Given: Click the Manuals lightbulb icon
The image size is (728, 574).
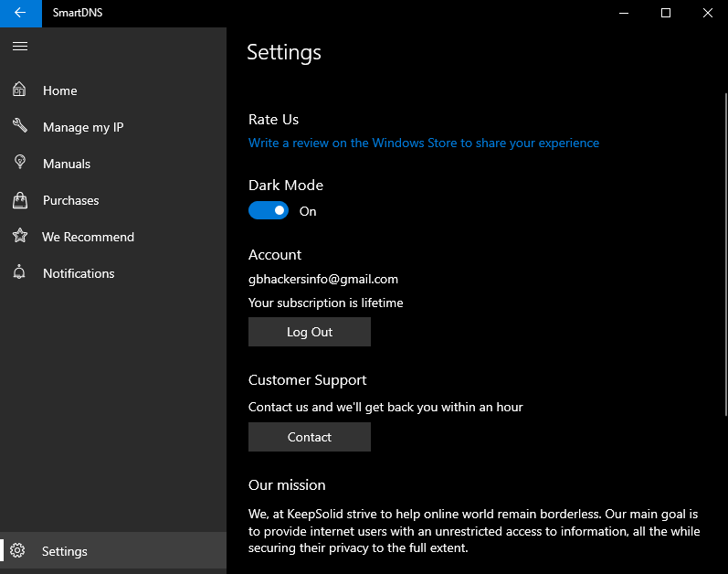Looking at the screenshot, I should pos(19,162).
